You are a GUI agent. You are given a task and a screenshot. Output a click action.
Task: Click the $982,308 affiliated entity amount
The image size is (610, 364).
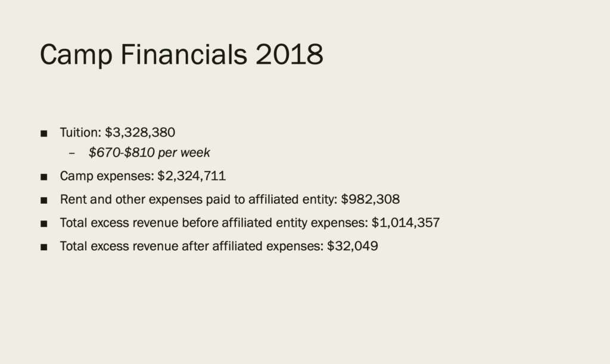point(371,199)
